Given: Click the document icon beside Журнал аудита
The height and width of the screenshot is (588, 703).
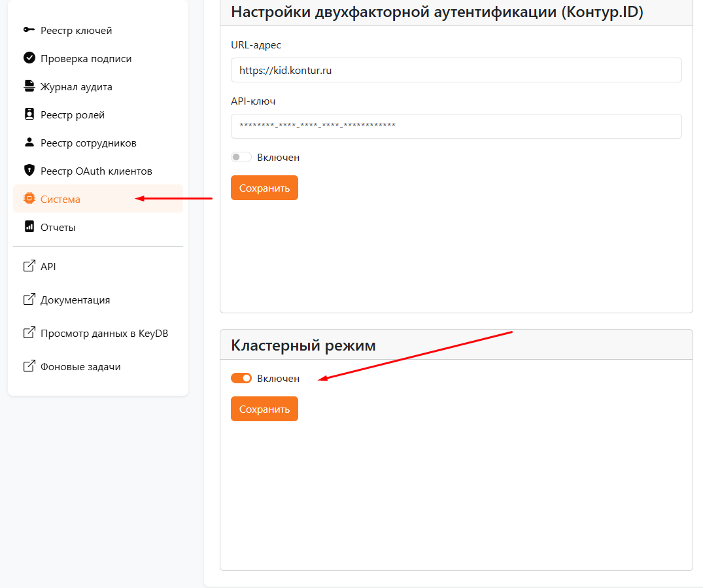Looking at the screenshot, I should pos(29,86).
